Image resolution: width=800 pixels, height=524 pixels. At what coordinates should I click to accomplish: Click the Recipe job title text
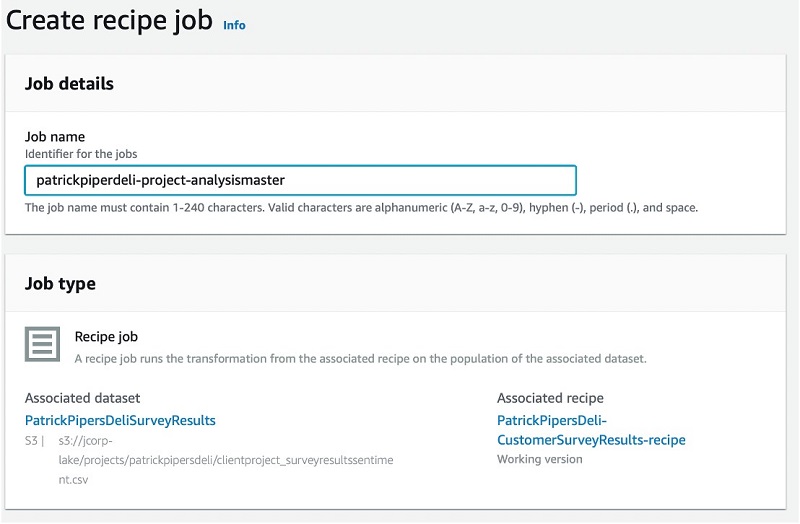pos(106,337)
